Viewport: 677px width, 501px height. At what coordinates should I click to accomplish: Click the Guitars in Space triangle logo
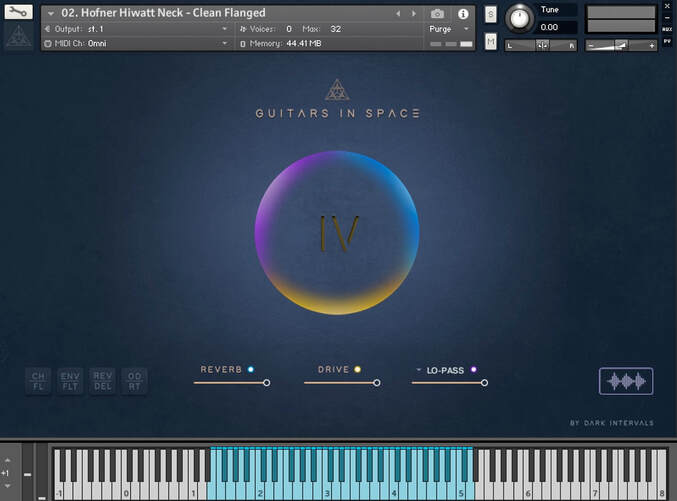coord(338,90)
